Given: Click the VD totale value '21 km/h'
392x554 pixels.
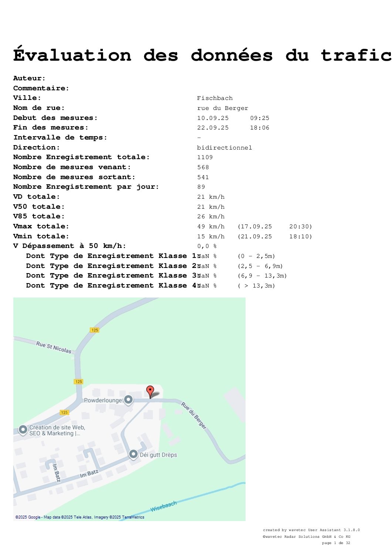Looking at the screenshot, I should (x=211, y=197).
